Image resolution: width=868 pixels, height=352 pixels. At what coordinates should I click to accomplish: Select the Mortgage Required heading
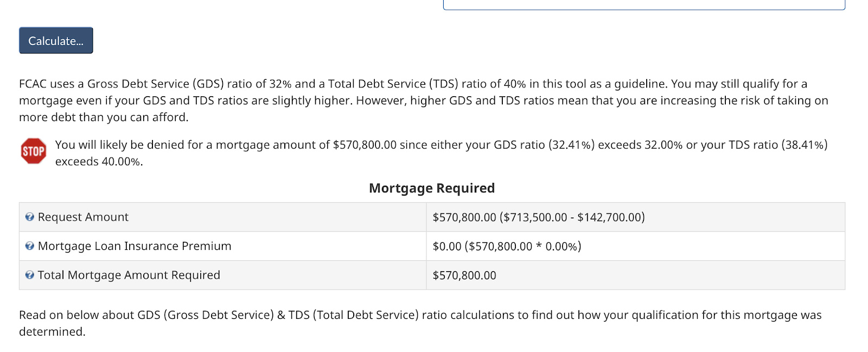pos(431,188)
